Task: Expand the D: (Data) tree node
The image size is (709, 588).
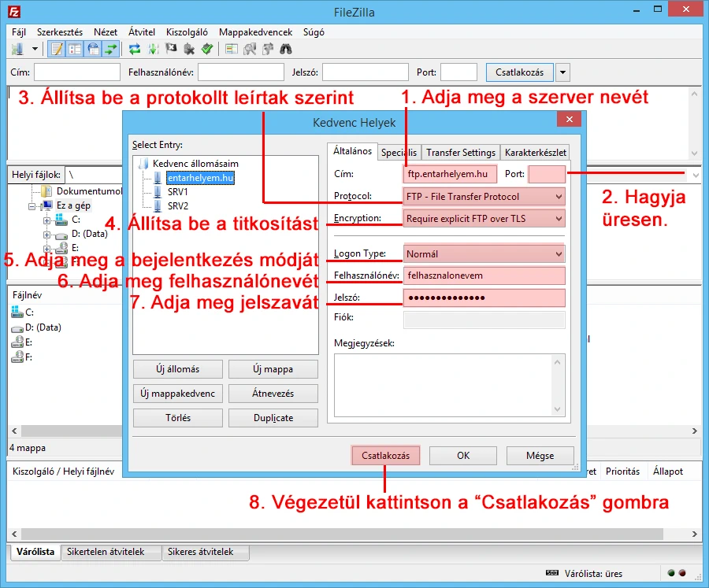Action: 46,235
